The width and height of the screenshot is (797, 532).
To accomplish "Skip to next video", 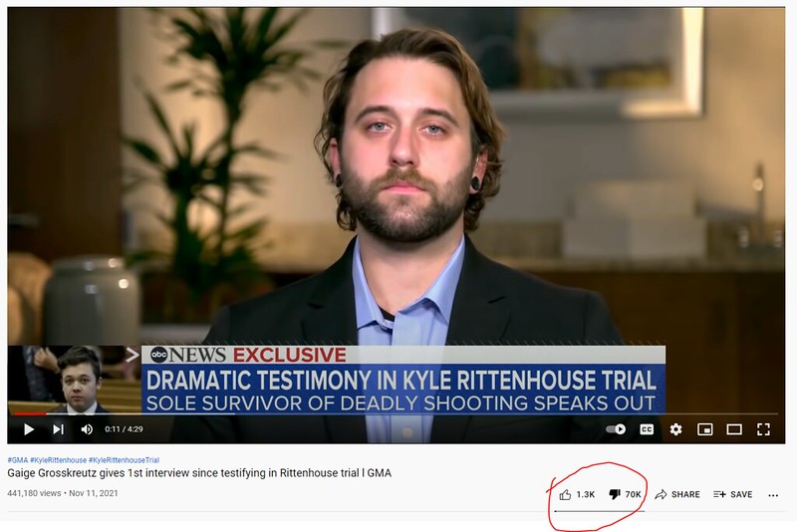I will tap(59, 429).
